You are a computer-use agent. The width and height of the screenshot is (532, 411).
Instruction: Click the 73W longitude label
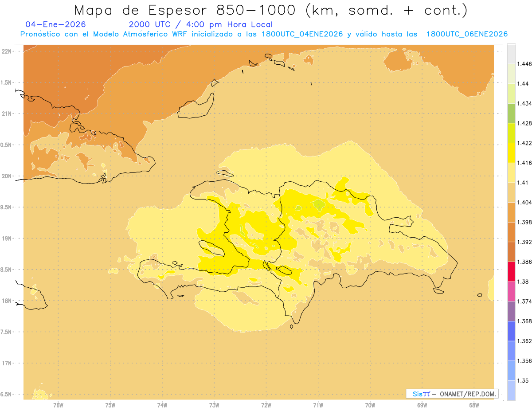(x=214, y=405)
